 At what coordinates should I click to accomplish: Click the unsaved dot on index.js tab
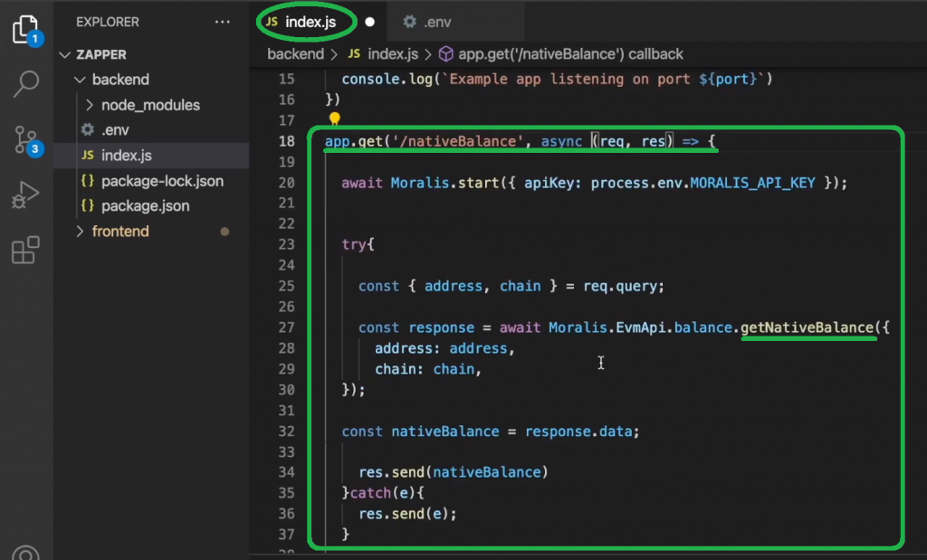click(x=369, y=22)
